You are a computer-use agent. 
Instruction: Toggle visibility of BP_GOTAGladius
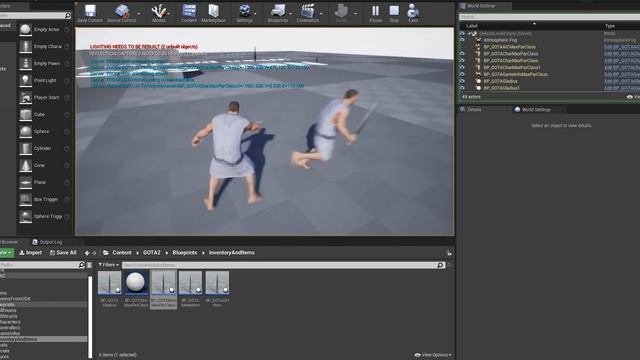(462, 81)
